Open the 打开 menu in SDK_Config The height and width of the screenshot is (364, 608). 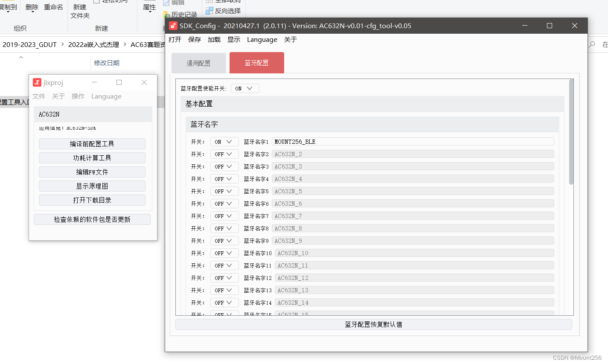175,40
